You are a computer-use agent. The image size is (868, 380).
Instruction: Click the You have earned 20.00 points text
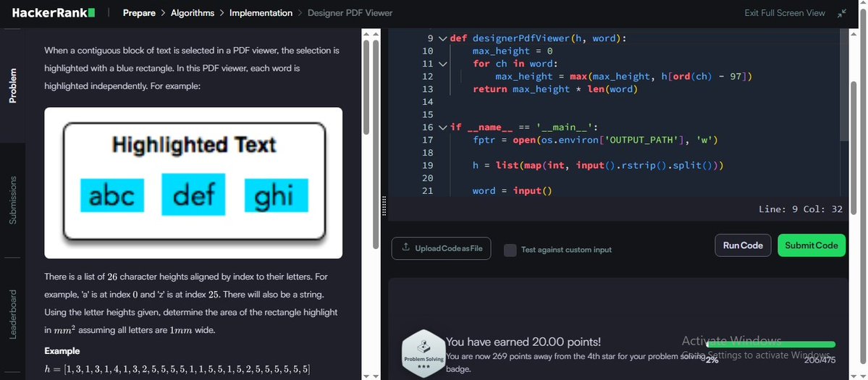pos(523,342)
